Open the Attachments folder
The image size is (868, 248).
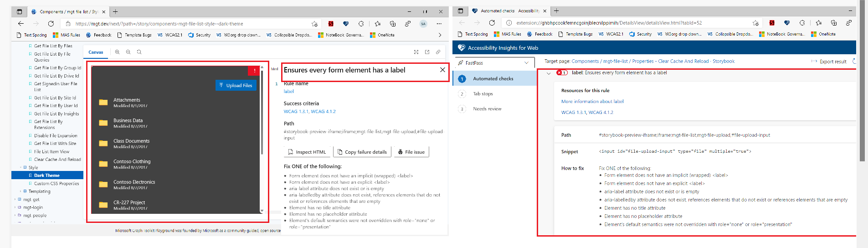127,100
